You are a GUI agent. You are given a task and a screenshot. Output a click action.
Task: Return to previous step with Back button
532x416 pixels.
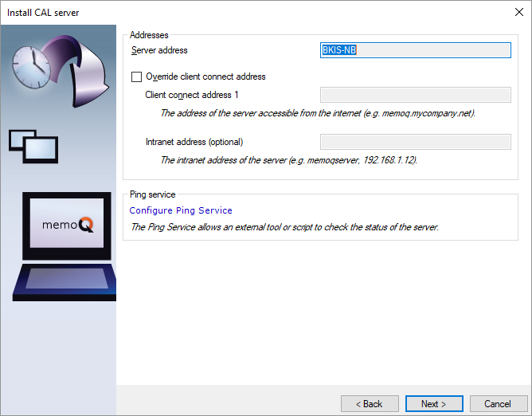coord(370,404)
